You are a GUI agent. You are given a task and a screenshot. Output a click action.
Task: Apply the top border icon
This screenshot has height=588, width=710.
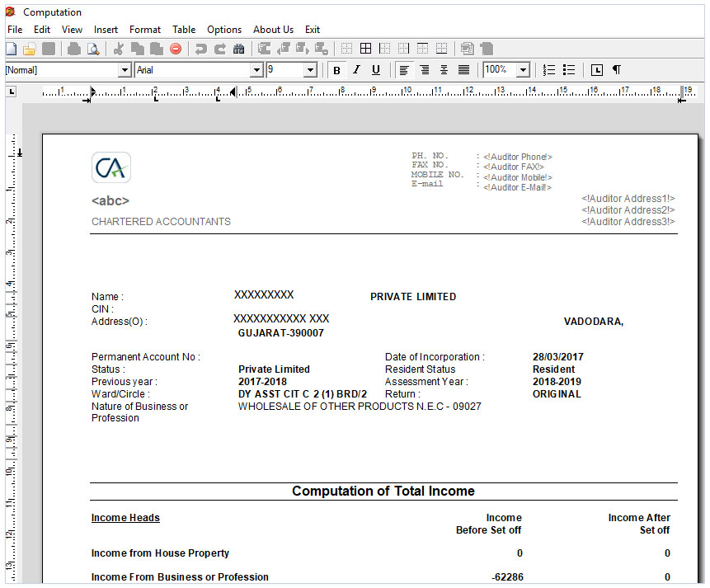(x=422, y=49)
